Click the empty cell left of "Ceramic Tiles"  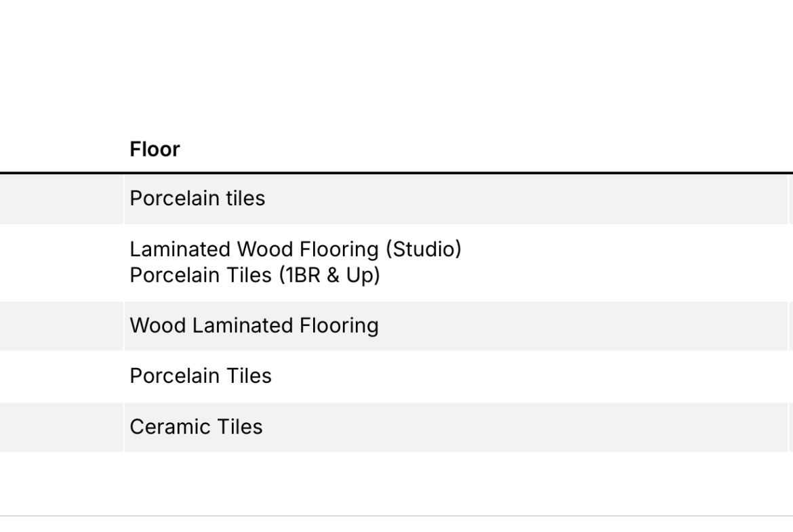(x=61, y=427)
